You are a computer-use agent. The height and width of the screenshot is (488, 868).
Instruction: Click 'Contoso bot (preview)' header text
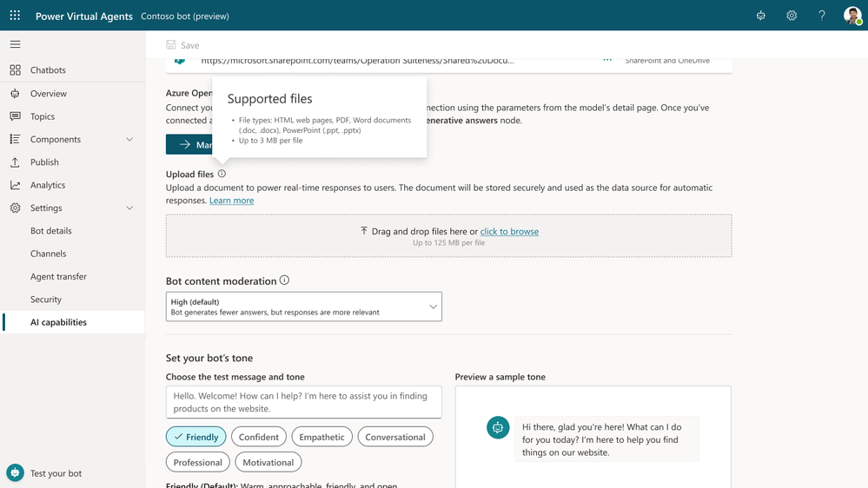185,16
